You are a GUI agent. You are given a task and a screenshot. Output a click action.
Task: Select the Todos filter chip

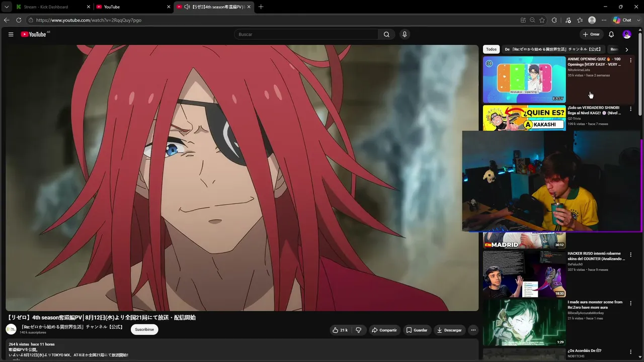tap(491, 49)
